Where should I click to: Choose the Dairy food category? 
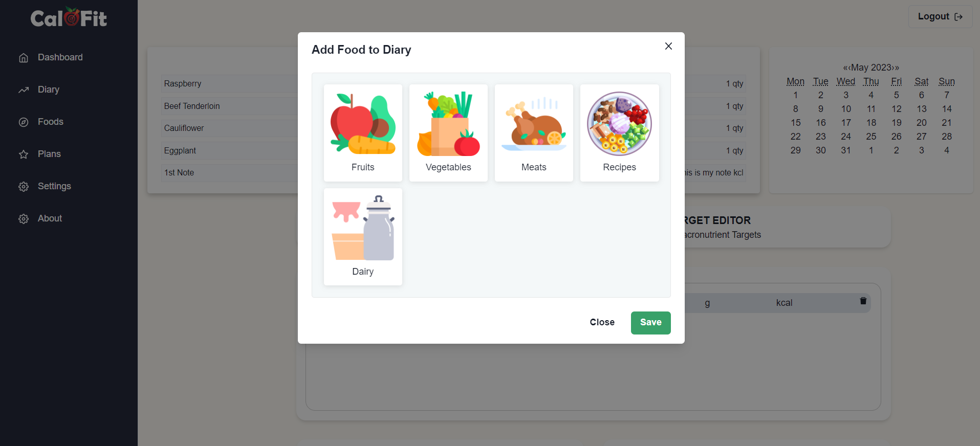pyautogui.click(x=362, y=236)
